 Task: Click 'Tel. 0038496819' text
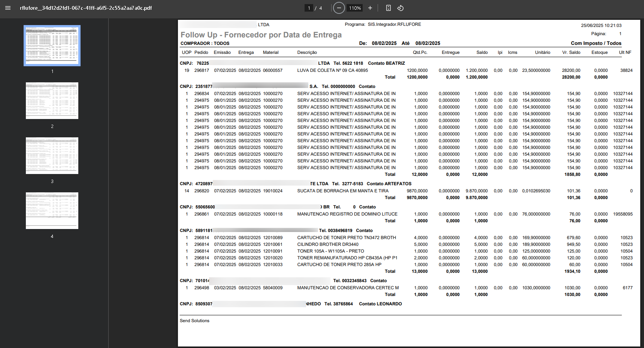pyautogui.click(x=336, y=231)
